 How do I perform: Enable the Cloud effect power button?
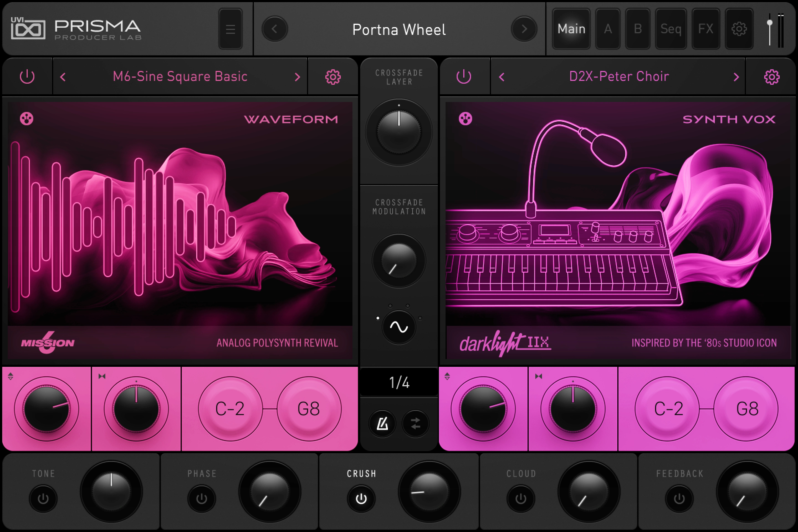521,498
